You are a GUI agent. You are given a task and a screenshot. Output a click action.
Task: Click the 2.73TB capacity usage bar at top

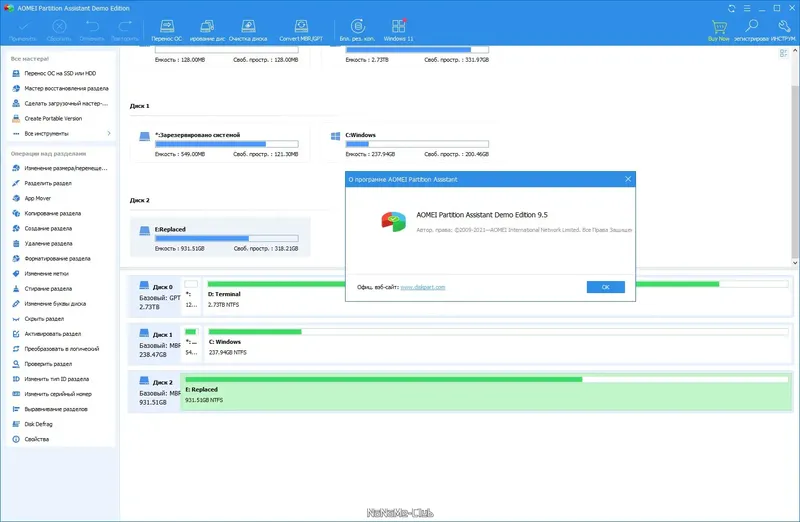(417, 50)
